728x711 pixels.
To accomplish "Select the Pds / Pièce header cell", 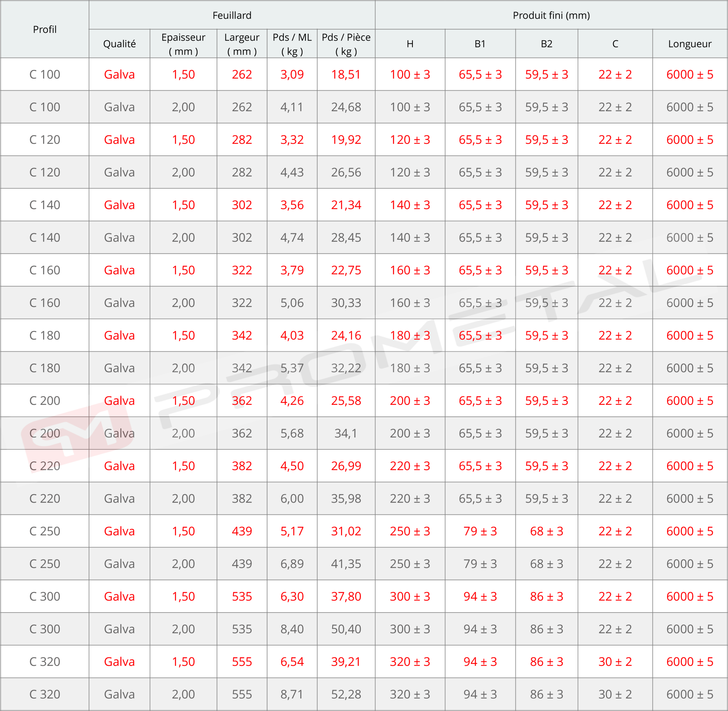I will pyautogui.click(x=346, y=44).
